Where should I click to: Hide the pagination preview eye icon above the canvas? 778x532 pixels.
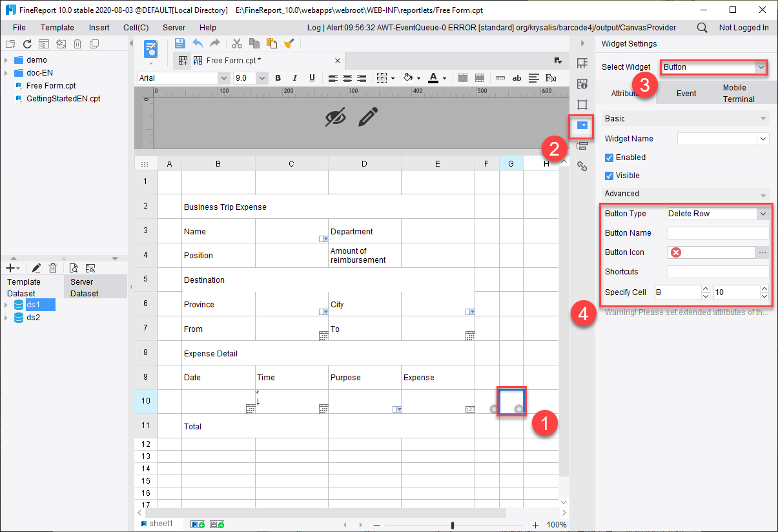point(336,118)
